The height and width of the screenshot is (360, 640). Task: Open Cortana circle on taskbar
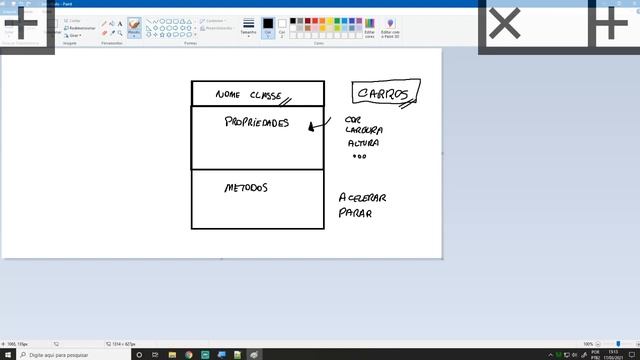tap(139, 355)
